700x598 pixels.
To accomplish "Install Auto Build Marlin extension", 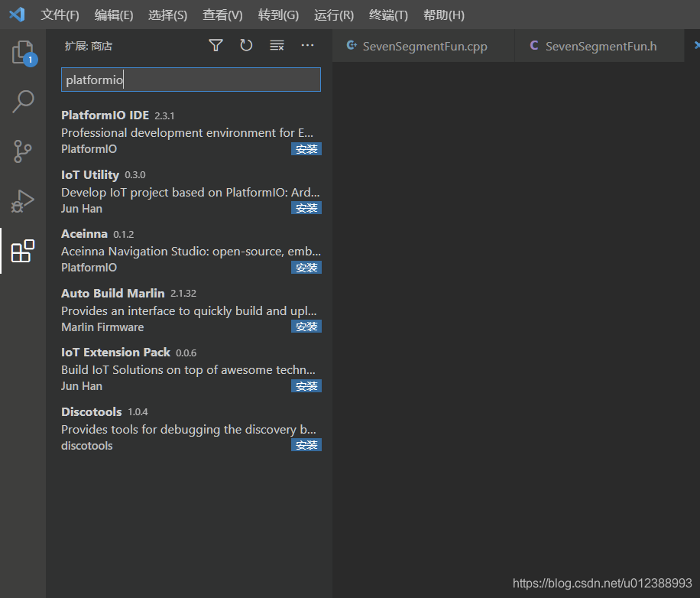I will [x=306, y=327].
